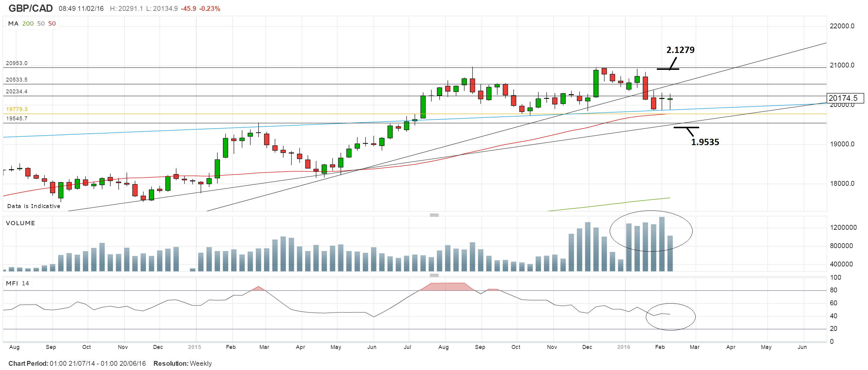Open the MA indicator label

[x=13, y=23]
